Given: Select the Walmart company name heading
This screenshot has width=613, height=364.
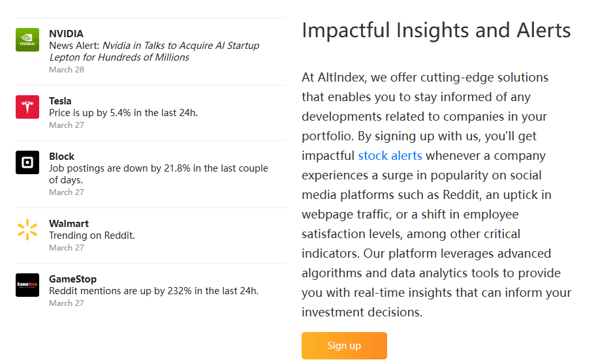Looking at the screenshot, I should point(69,224).
